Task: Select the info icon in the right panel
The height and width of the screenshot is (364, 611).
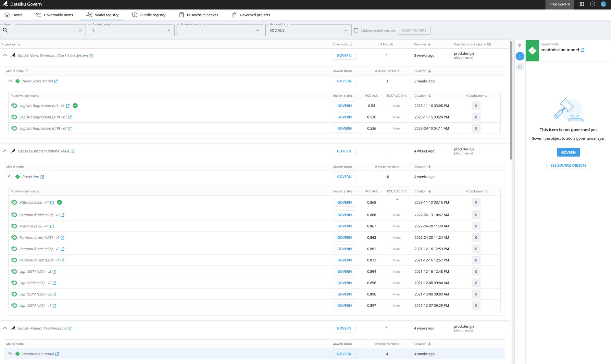Action: click(x=520, y=56)
